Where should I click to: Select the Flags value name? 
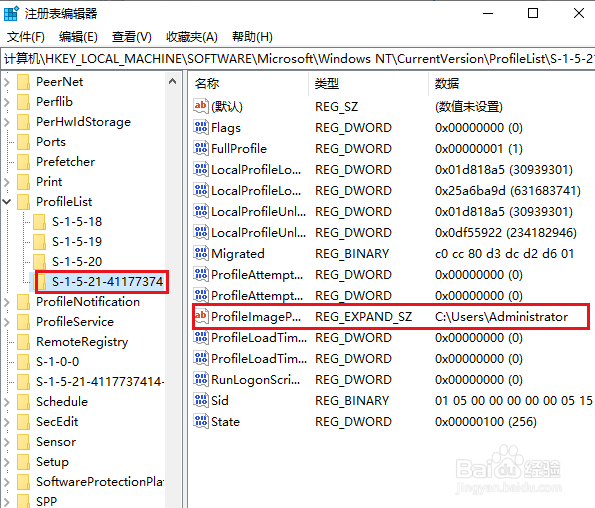[226, 128]
